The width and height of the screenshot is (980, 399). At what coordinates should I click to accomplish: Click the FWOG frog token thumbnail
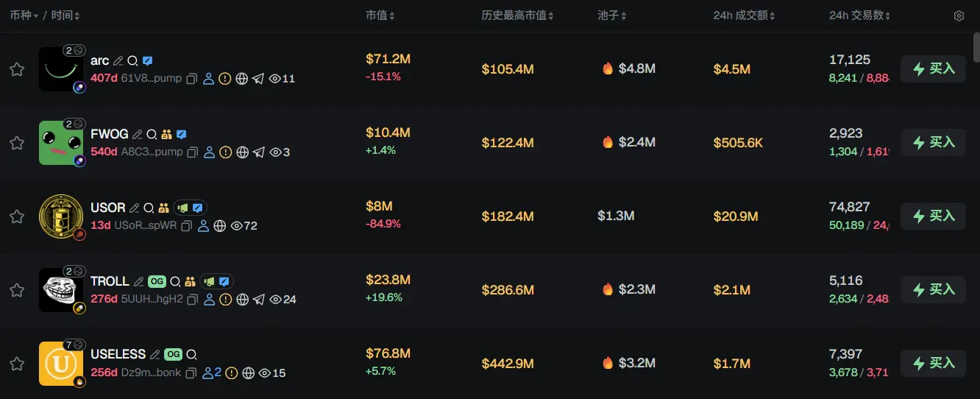coord(61,143)
